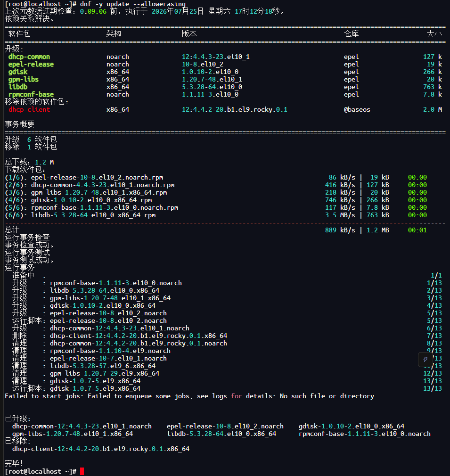
Task: Click the progress counter '6/13'
Action: click(x=434, y=328)
